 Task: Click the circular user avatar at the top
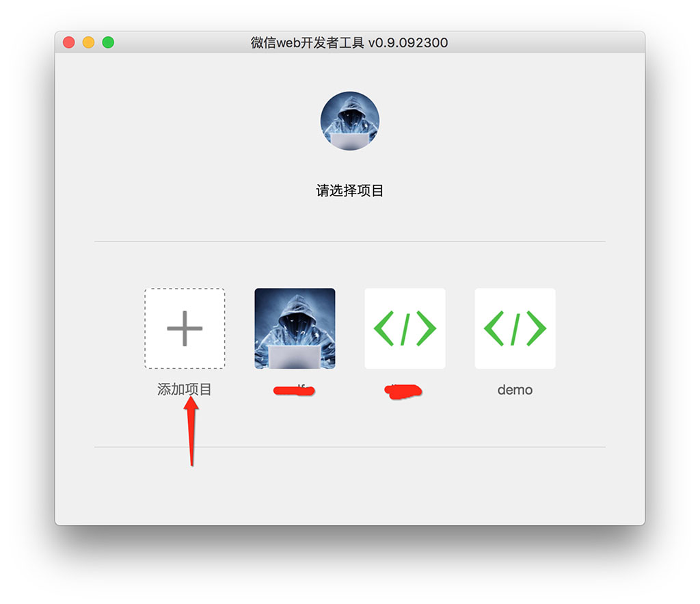(349, 121)
